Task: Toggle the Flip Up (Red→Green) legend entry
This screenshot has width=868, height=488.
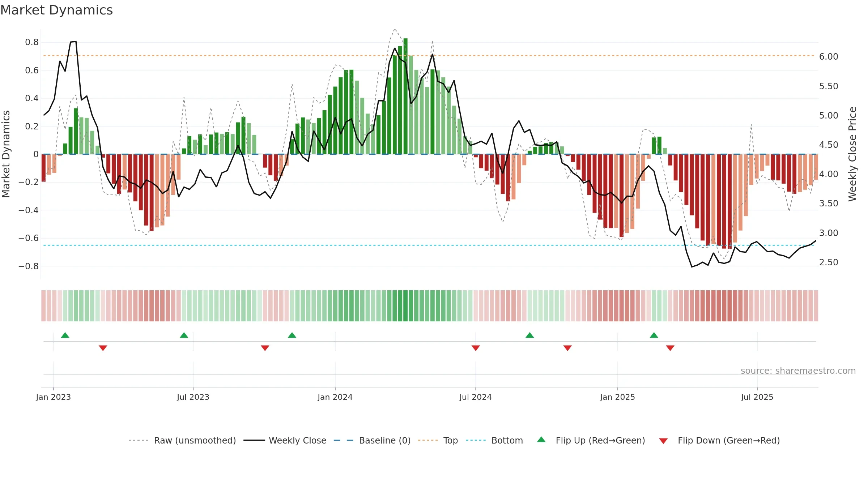Action: (x=591, y=440)
